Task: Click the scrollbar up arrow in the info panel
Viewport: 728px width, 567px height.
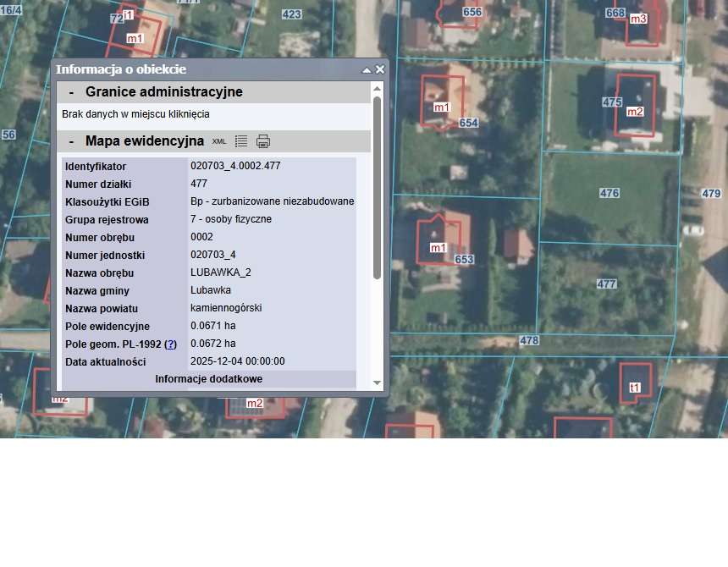Action: tap(377, 89)
